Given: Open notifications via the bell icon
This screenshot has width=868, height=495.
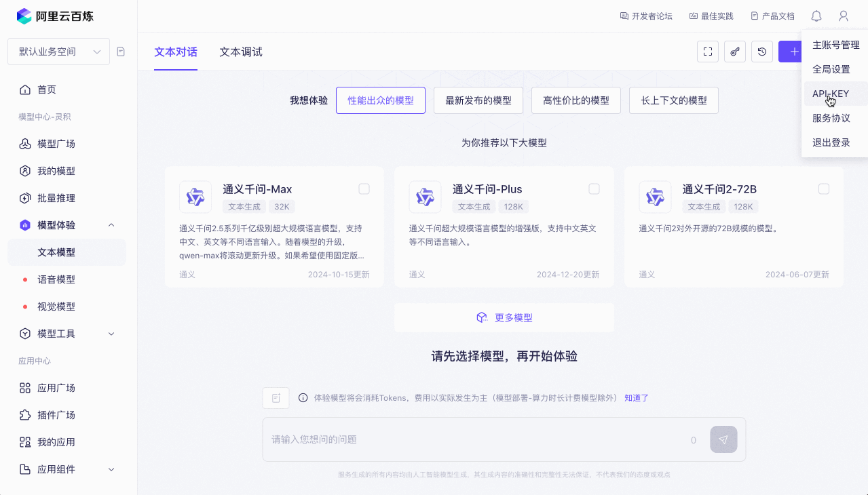Looking at the screenshot, I should coord(816,16).
